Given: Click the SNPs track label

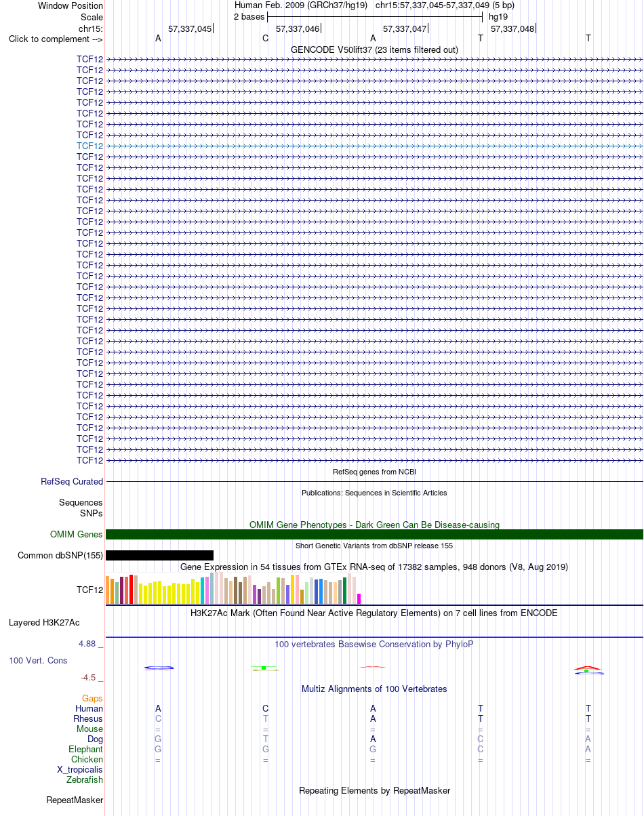Looking at the screenshot, I should (x=92, y=513).
